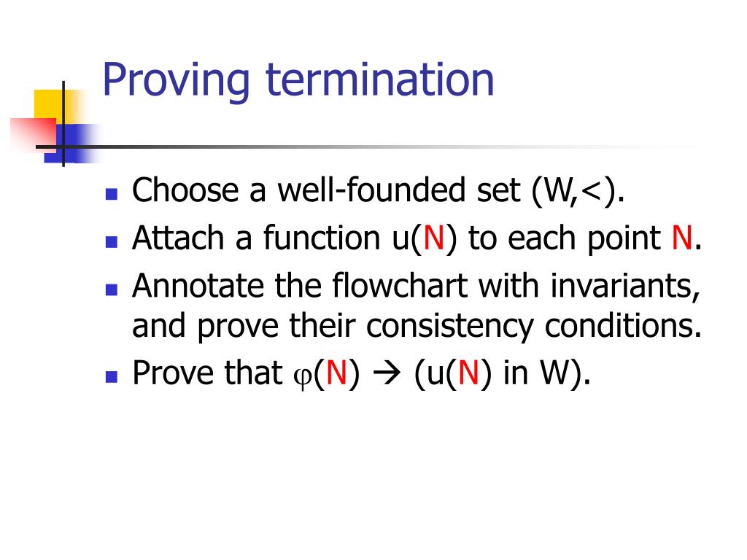Click the red N inside 'u(N) to each'
Screen dimensions: 747x560
pos(433,238)
